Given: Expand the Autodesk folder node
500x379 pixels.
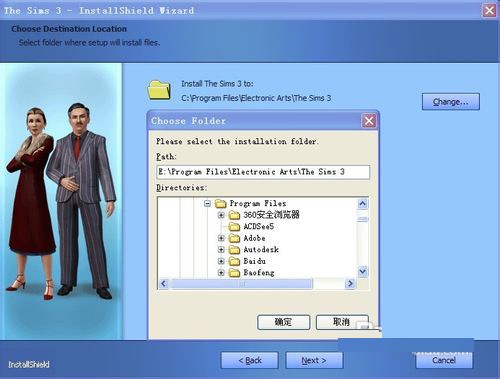Looking at the screenshot, I should pyautogui.click(x=221, y=249).
